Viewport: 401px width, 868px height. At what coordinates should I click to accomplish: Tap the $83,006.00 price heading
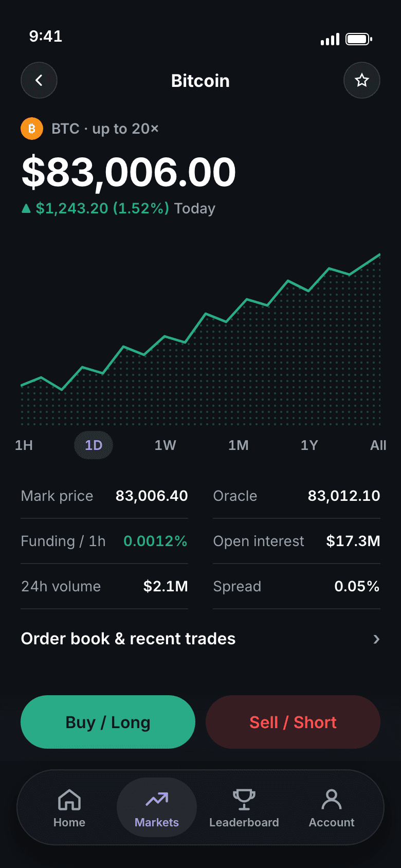(x=129, y=172)
